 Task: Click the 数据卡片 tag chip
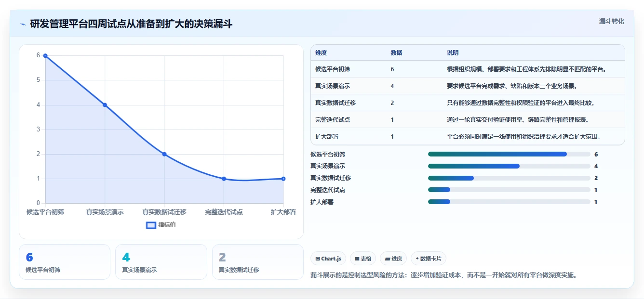pyautogui.click(x=429, y=259)
